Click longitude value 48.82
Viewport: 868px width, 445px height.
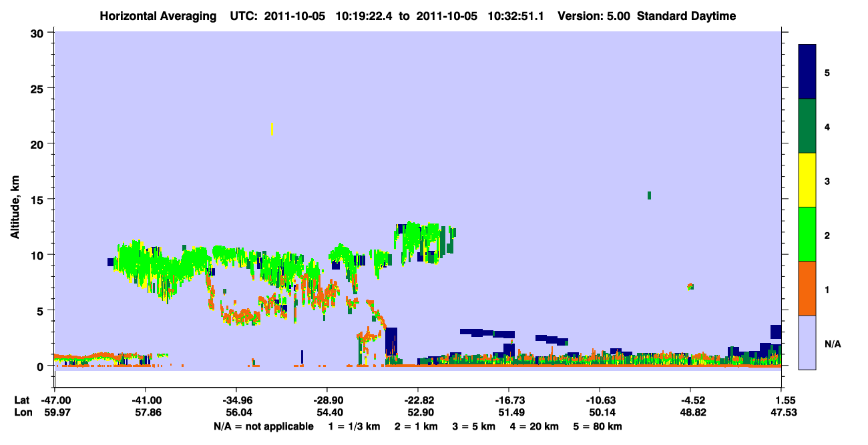[692, 412]
